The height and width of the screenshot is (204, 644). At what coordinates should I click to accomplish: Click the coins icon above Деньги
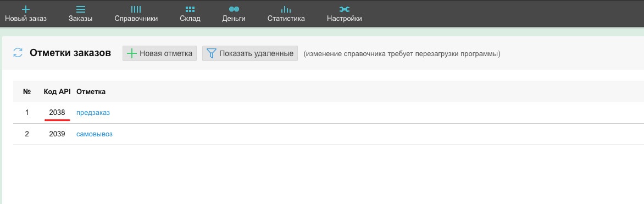point(234,9)
